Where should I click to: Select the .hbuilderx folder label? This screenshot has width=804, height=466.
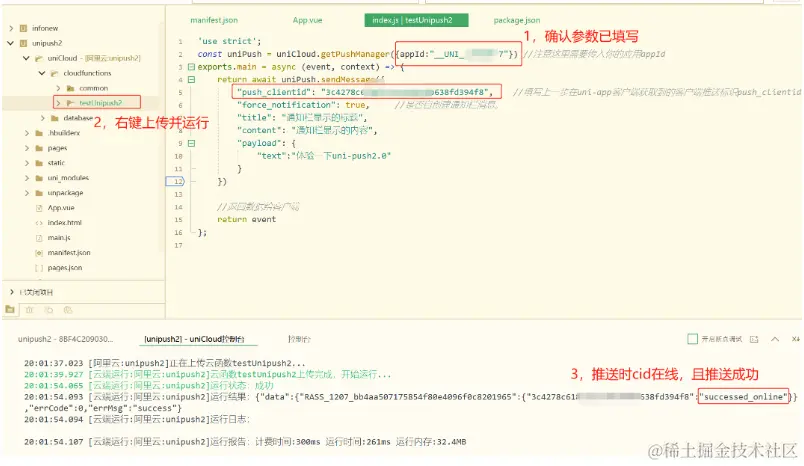tap(64, 133)
